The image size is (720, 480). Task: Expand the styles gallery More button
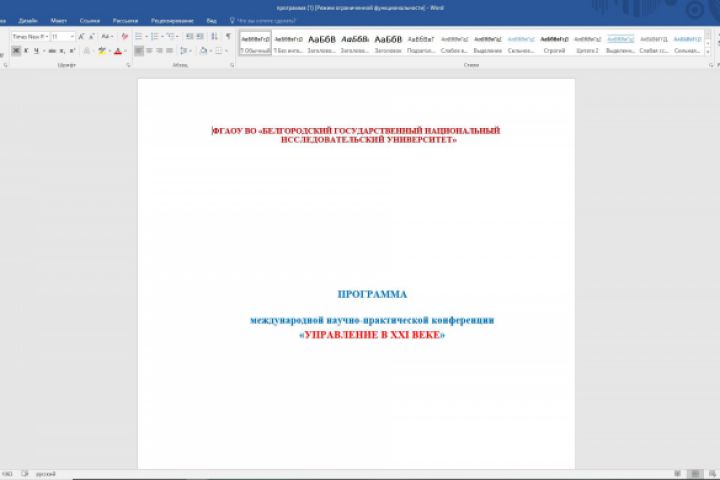tap(708, 52)
